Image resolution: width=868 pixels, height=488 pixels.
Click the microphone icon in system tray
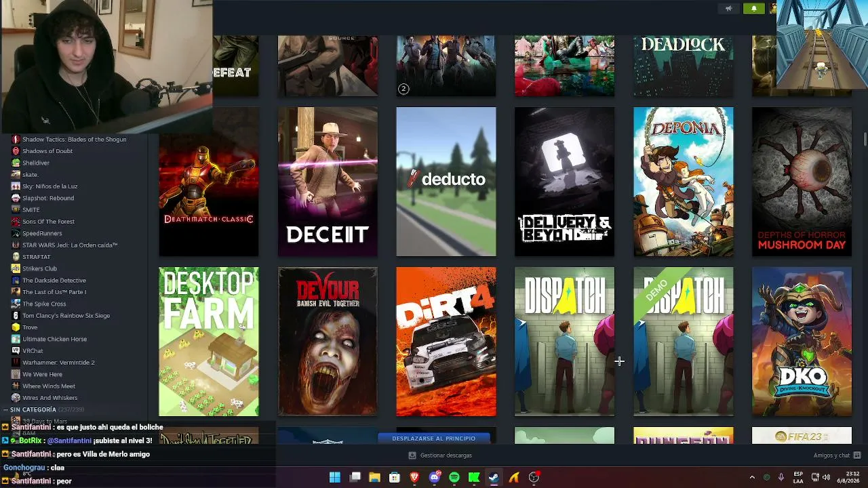781,477
